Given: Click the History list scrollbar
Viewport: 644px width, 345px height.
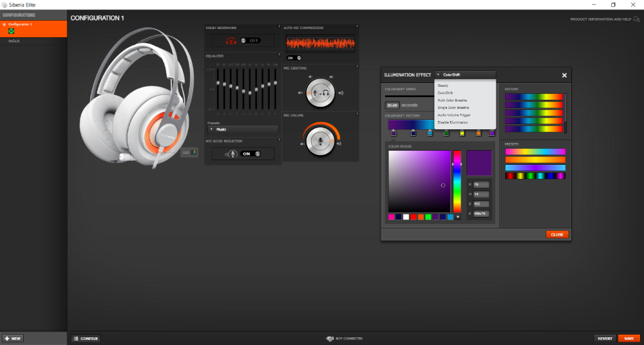Looking at the screenshot, I should tap(565, 113).
